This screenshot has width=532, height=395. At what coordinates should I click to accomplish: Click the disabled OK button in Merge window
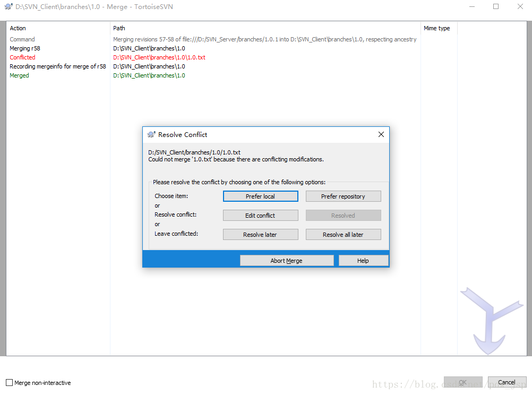(x=463, y=382)
